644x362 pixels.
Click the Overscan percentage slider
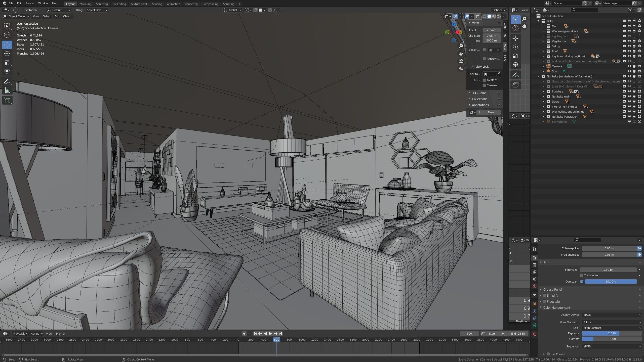(611, 282)
